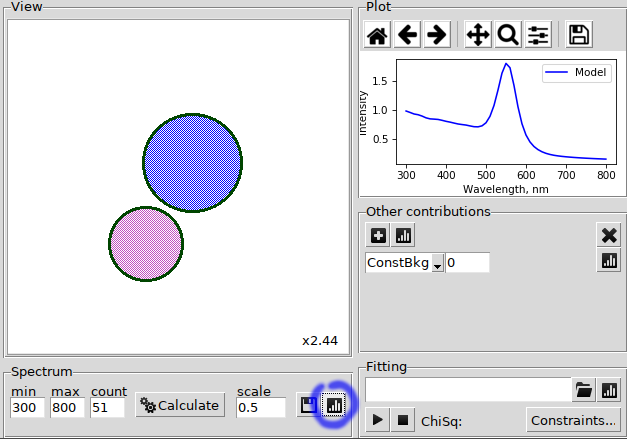Screen dimensions: 627x439
Task: Save the plot figure to file
Action: point(579,35)
